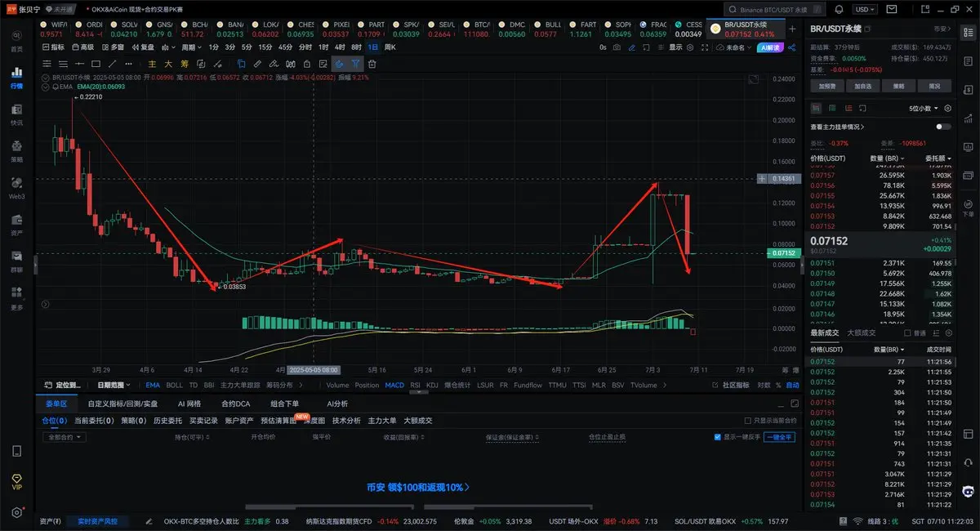980x531 pixels.
Task: Open 群聊 group chat sidebar icon
Action: click(16, 261)
